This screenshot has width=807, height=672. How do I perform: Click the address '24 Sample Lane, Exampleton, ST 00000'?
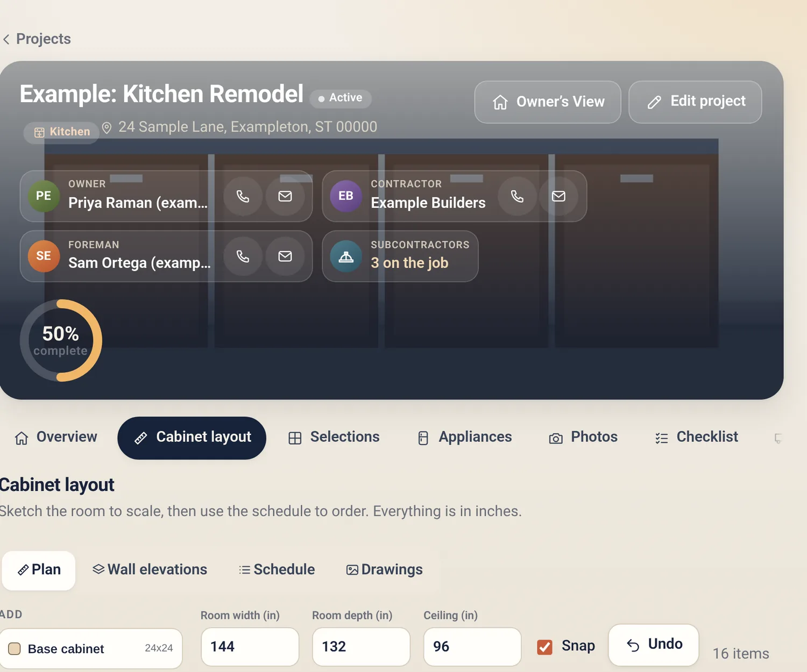point(247,127)
